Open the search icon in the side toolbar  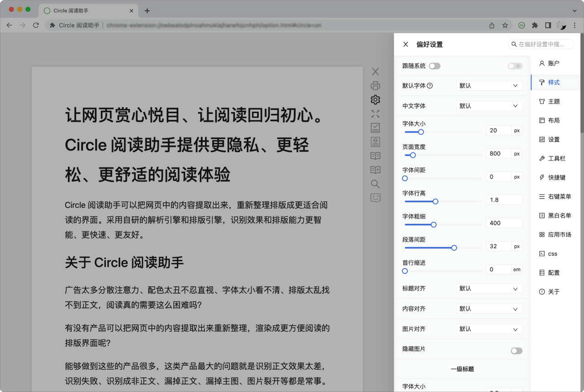pos(375,184)
